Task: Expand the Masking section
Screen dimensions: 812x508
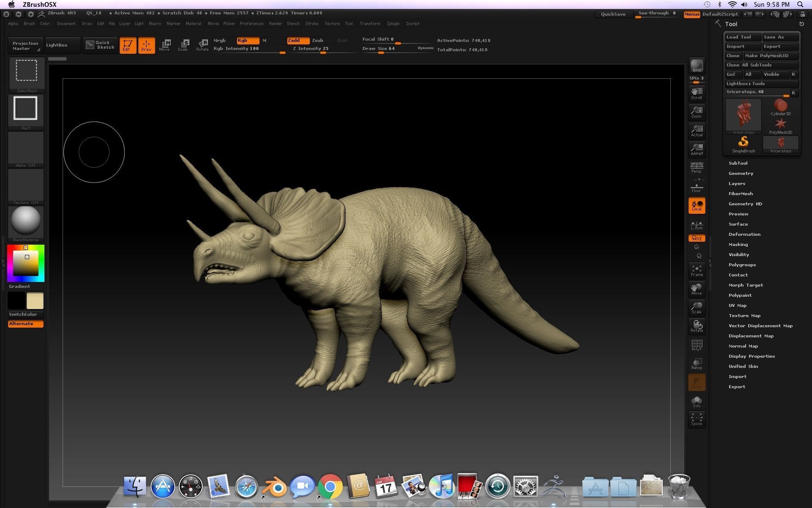Action: point(738,244)
